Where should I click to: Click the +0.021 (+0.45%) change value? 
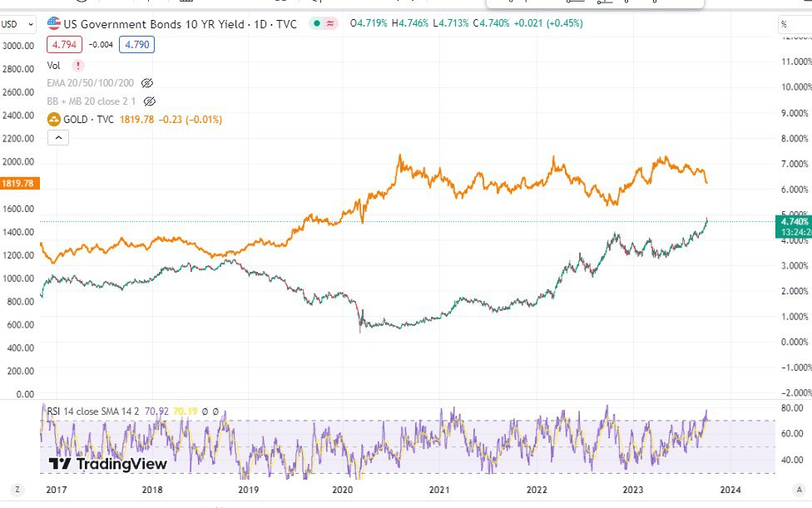548,23
